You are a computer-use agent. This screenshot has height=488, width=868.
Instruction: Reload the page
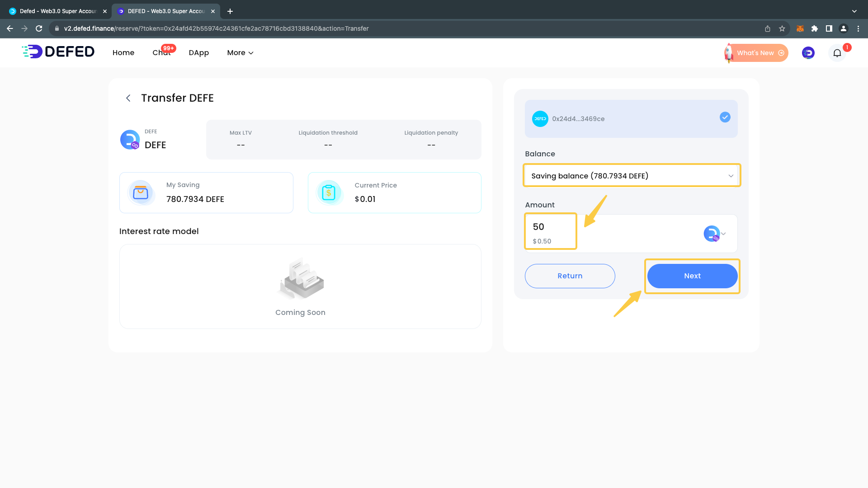click(39, 28)
